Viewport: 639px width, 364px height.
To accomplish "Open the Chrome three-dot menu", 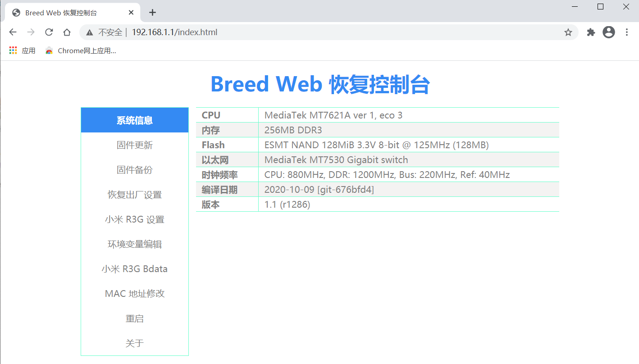I will pos(627,32).
